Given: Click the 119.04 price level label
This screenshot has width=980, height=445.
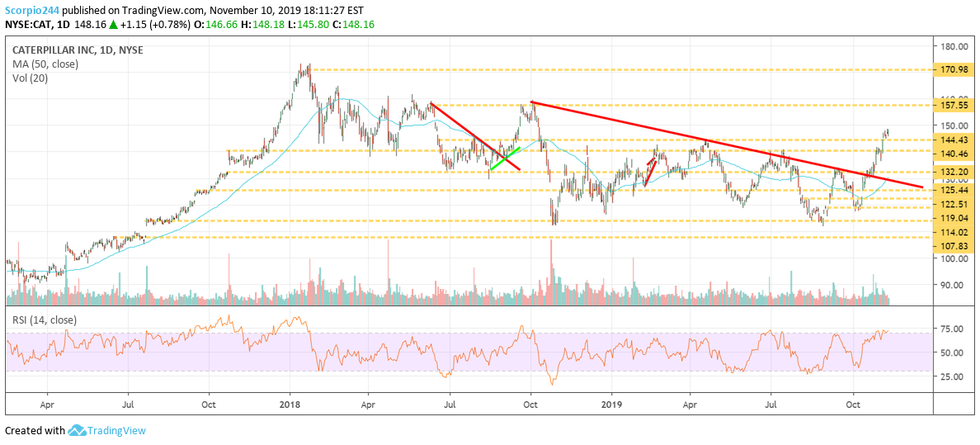Looking at the screenshot, I should tap(953, 218).
